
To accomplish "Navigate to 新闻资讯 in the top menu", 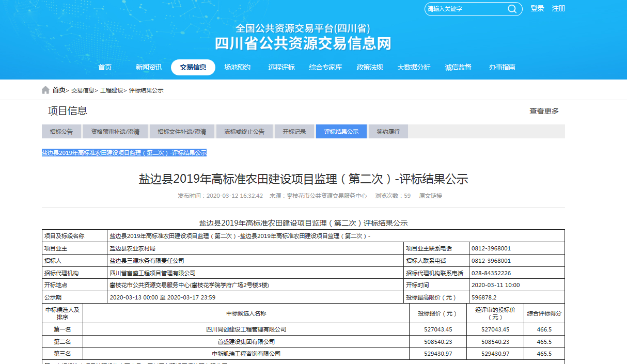I will click(149, 67).
